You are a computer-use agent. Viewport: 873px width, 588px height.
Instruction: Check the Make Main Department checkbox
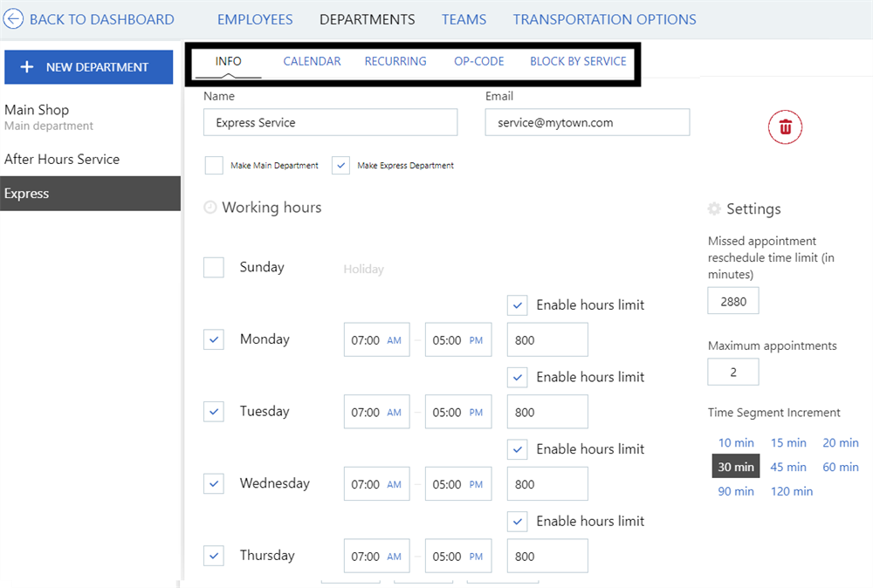coord(214,165)
